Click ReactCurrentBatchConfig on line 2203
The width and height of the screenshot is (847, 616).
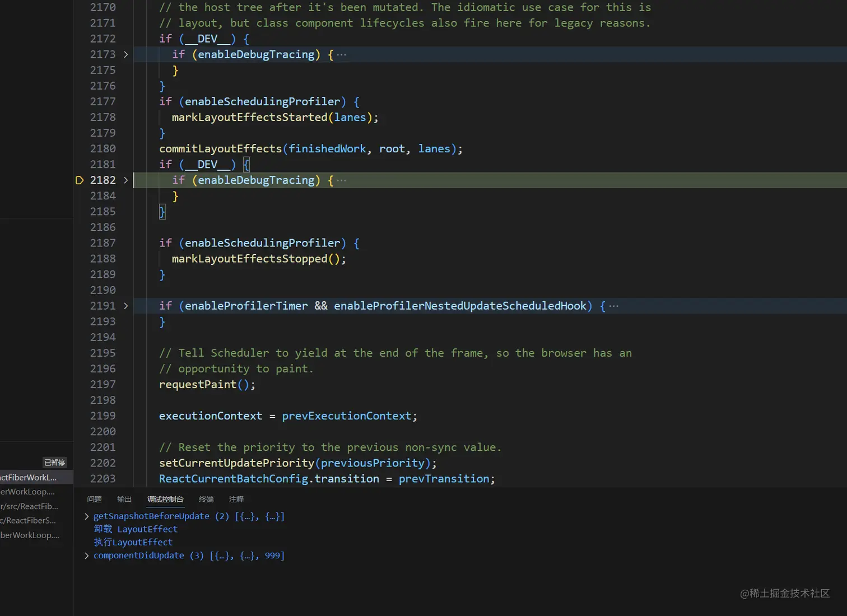[234, 479]
